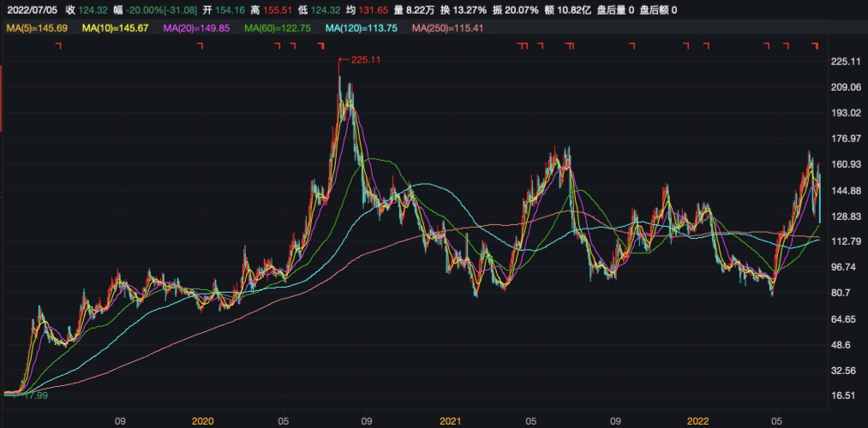Click the 2022 label on time axis
The width and height of the screenshot is (868, 428).
pyautogui.click(x=697, y=421)
